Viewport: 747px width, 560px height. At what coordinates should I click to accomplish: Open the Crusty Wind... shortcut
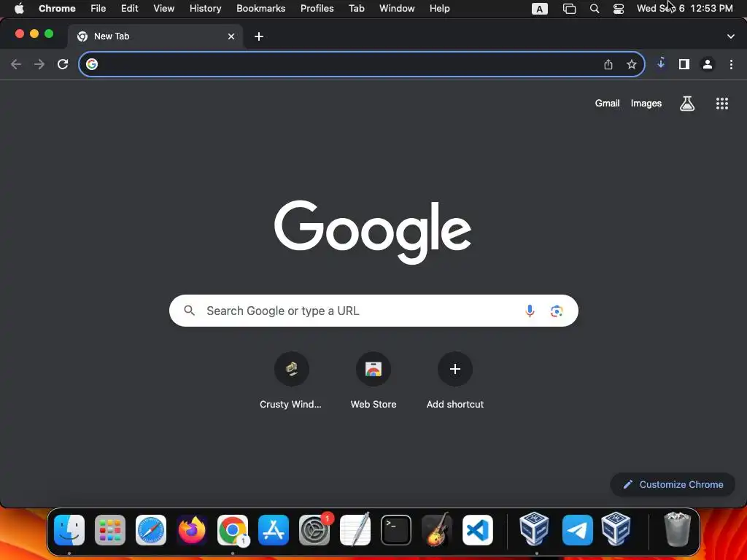(291, 381)
